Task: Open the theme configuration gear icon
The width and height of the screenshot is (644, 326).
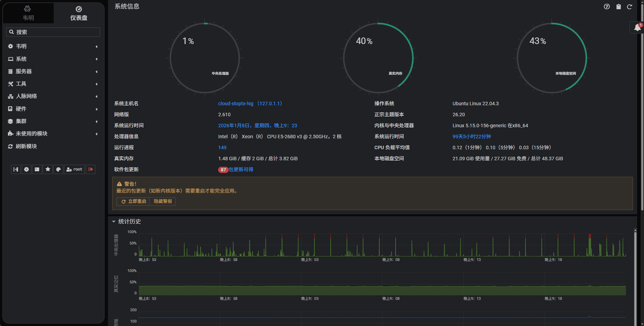Action: (26, 169)
